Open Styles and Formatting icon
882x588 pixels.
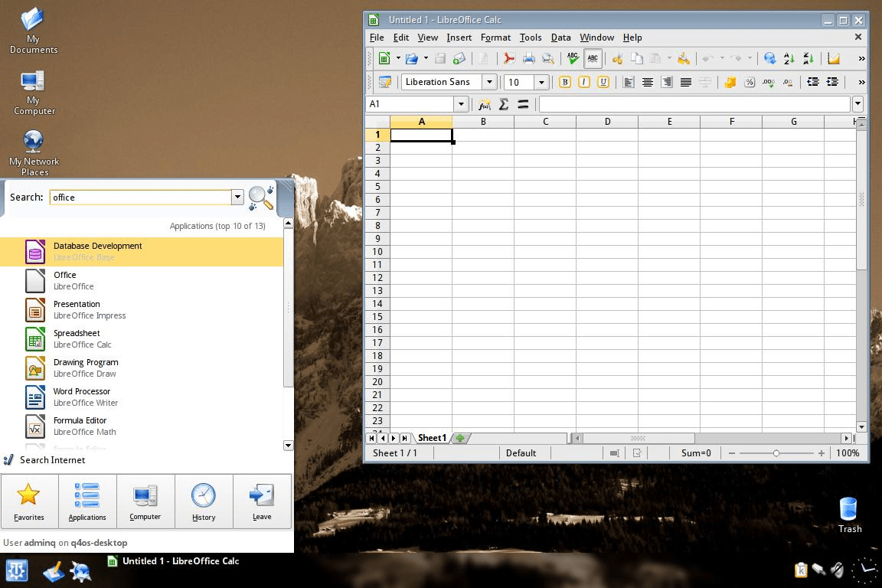385,82
